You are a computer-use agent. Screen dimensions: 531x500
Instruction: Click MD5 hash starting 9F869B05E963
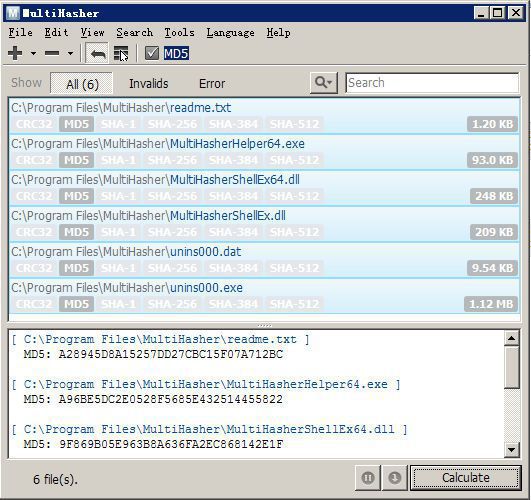point(171,444)
